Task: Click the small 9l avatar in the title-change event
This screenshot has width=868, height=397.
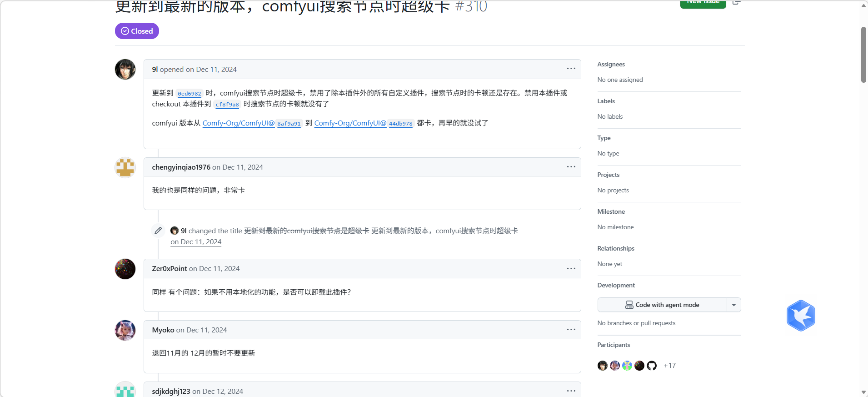Action: click(175, 231)
